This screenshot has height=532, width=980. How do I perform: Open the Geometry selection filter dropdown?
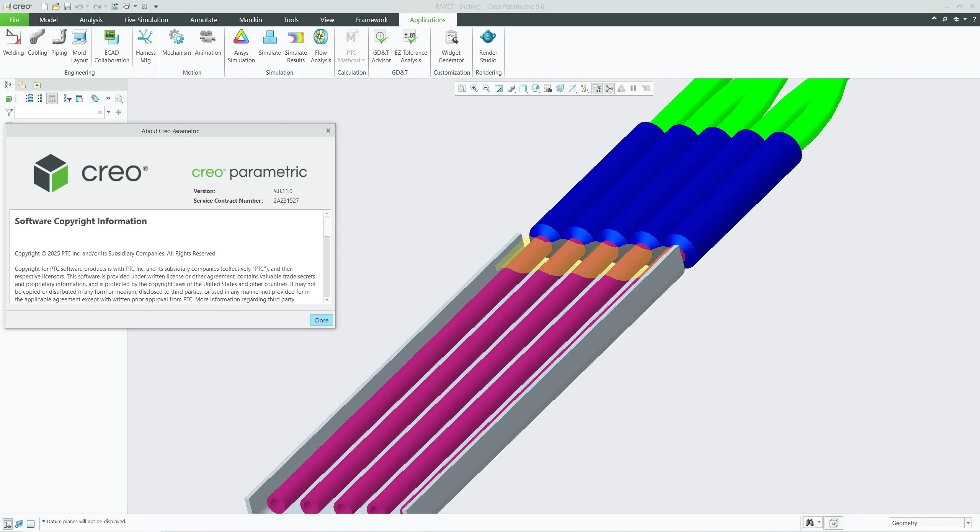(x=968, y=523)
